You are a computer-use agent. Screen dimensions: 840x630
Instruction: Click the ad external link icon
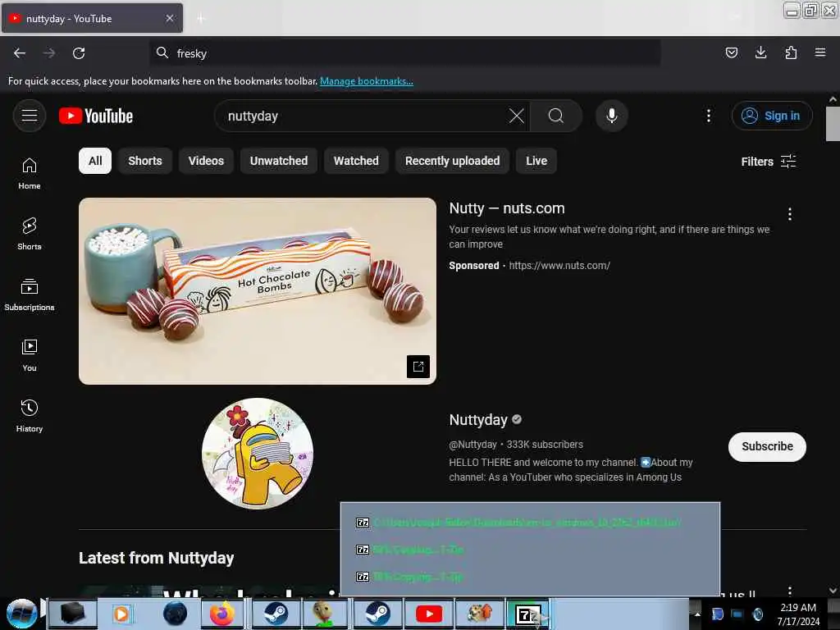click(418, 367)
